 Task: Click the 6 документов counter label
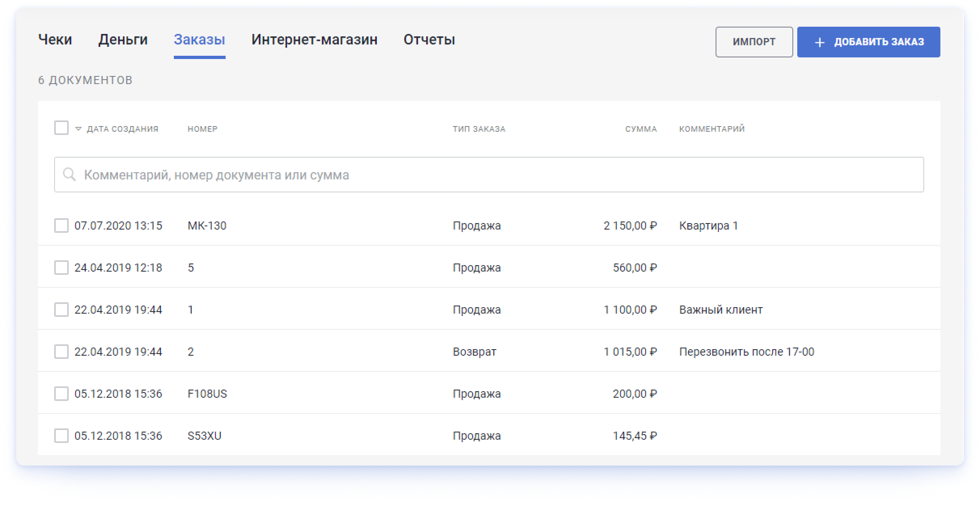coord(85,80)
